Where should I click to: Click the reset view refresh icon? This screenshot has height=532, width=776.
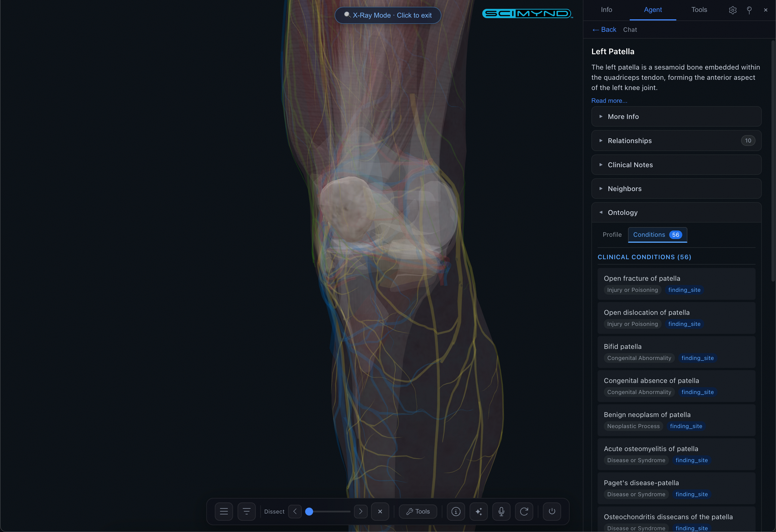click(524, 511)
